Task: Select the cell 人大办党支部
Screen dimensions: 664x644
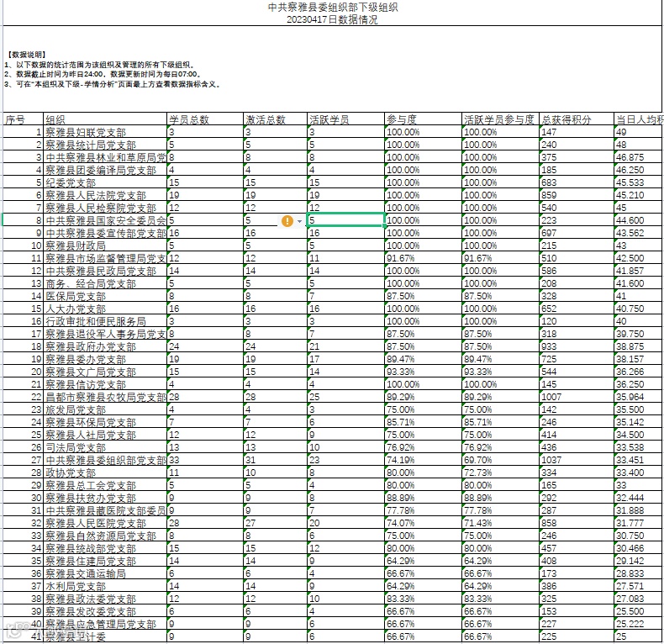Action: pos(105,309)
